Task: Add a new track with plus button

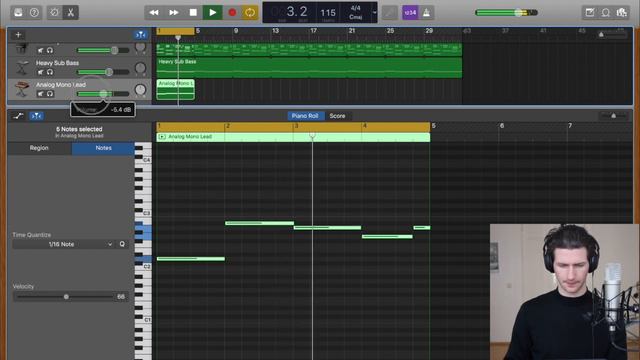Action: pos(18,35)
